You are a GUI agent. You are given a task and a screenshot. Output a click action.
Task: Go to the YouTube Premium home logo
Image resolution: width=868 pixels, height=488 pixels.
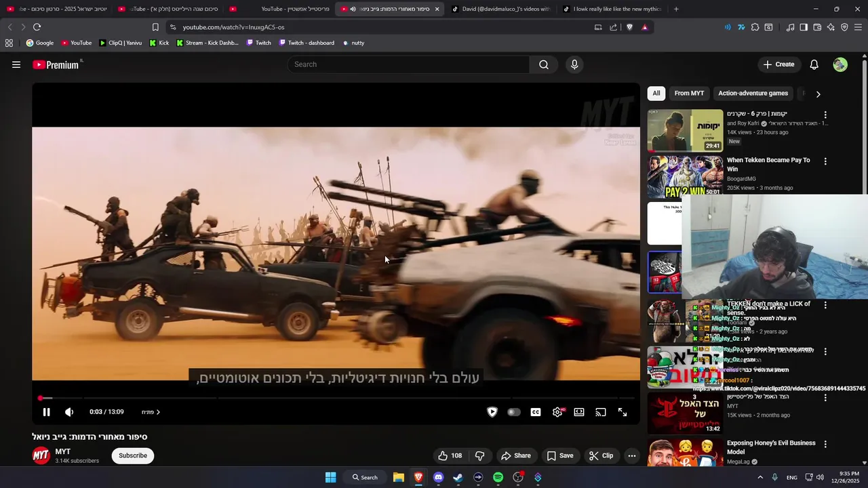57,64
